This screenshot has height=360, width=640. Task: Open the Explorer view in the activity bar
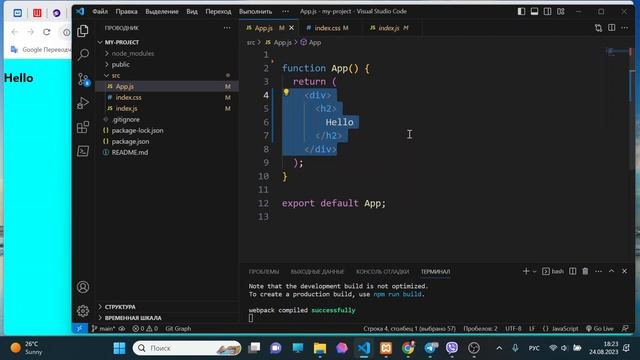[83, 31]
